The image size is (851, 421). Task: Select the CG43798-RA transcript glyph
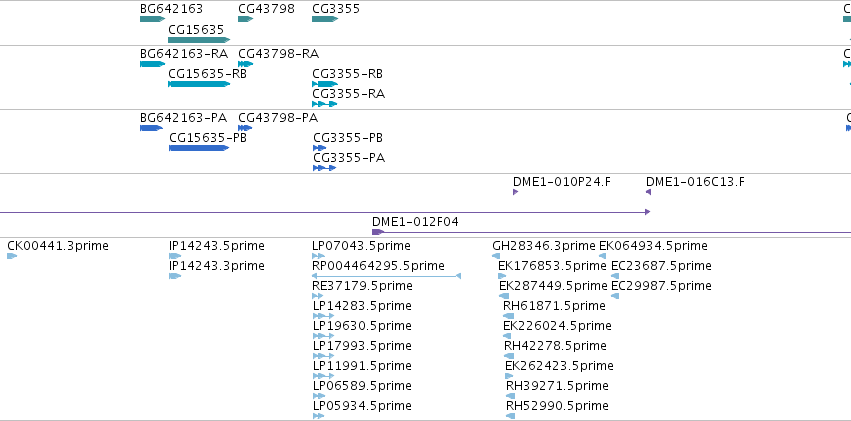(245, 64)
